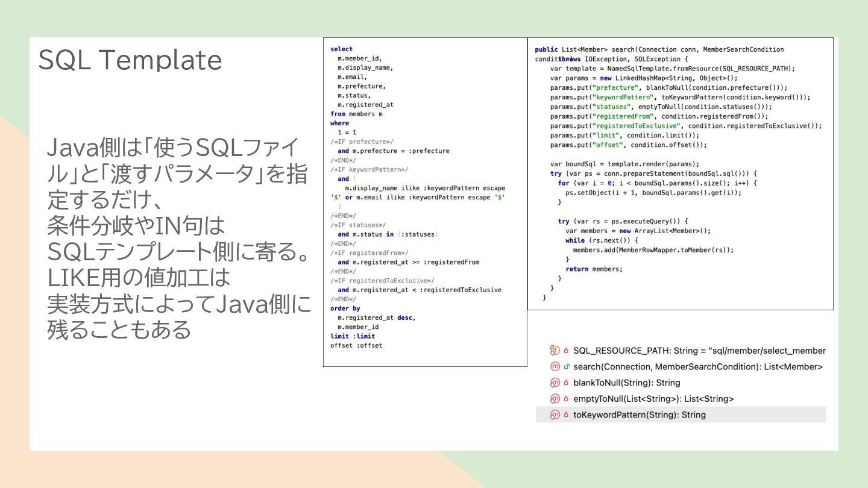Click the 'm.registered_at desc,' line
This screenshot has width=868, height=488.
(377, 318)
